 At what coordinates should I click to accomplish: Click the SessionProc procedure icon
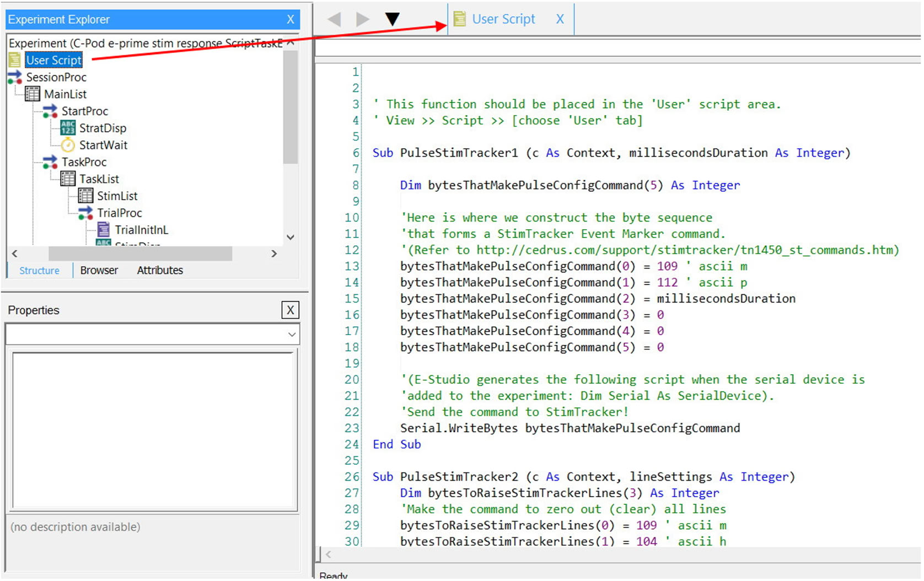click(x=15, y=77)
